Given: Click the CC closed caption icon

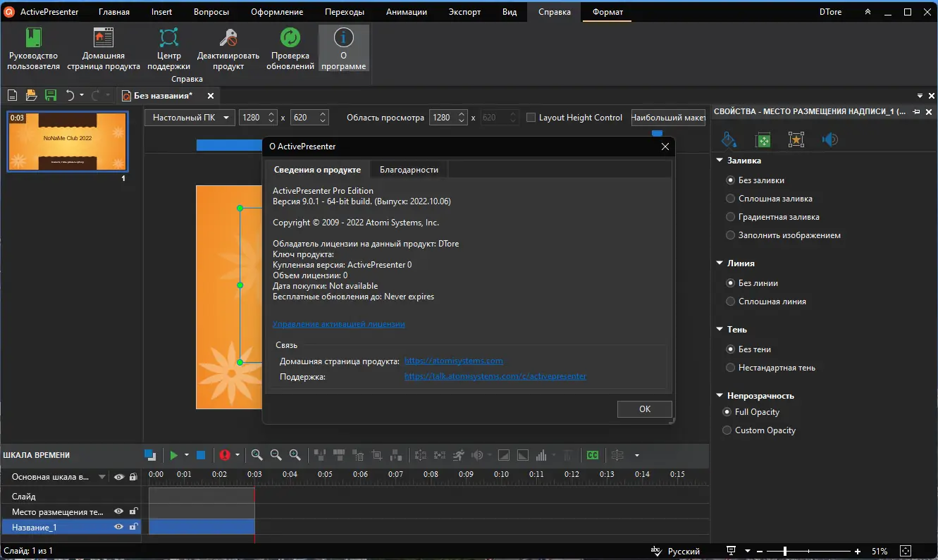Looking at the screenshot, I should click(593, 456).
